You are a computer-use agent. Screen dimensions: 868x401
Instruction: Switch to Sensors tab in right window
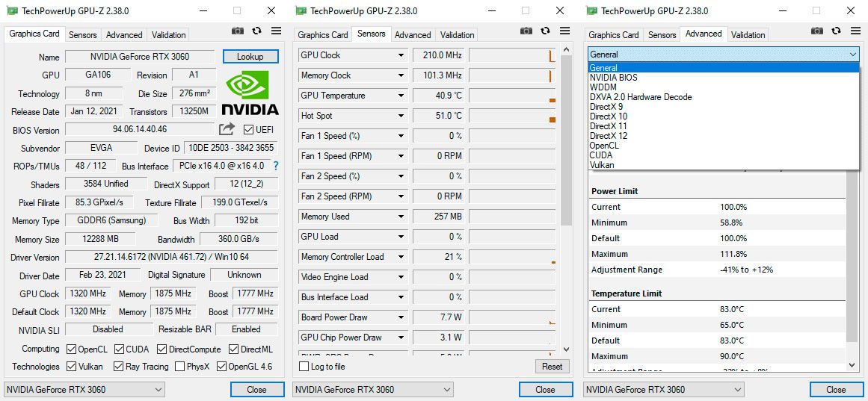coord(662,35)
